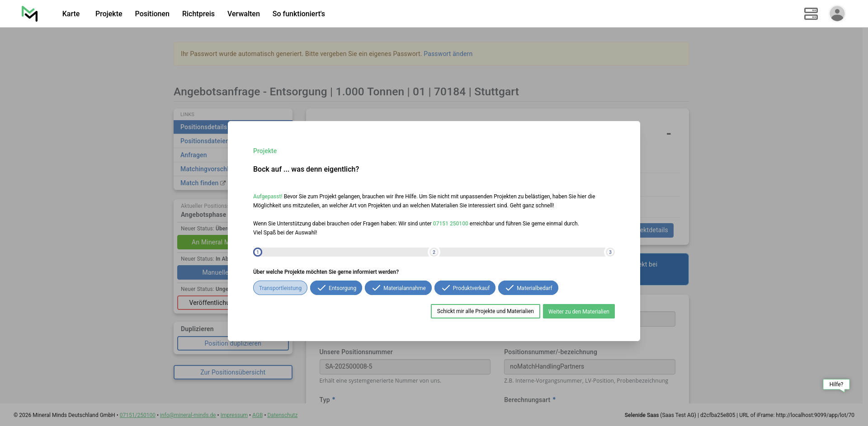Click Schickt mir alle Projekte und Materialien

pyautogui.click(x=485, y=311)
